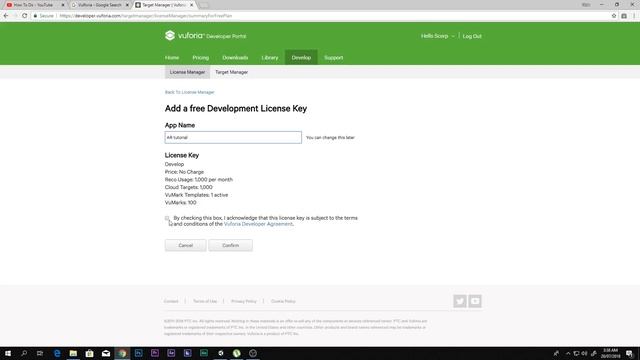Switch to the License Manager sub-tab
Screen dimensions: 640x360
tap(187, 72)
